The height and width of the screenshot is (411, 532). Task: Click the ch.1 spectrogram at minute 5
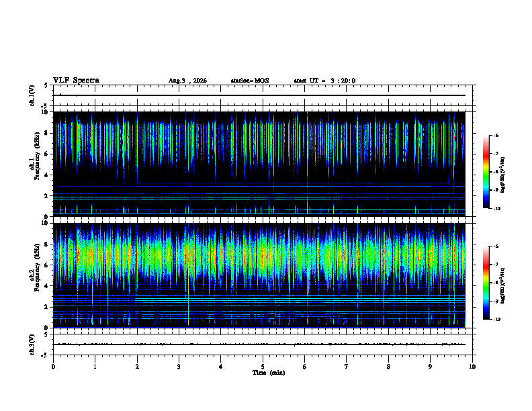tap(263, 164)
